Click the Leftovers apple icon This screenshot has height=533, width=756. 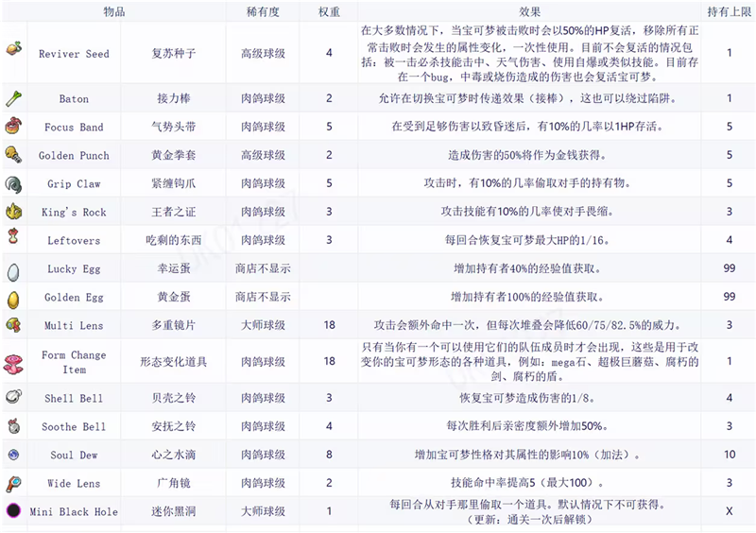click(13, 236)
